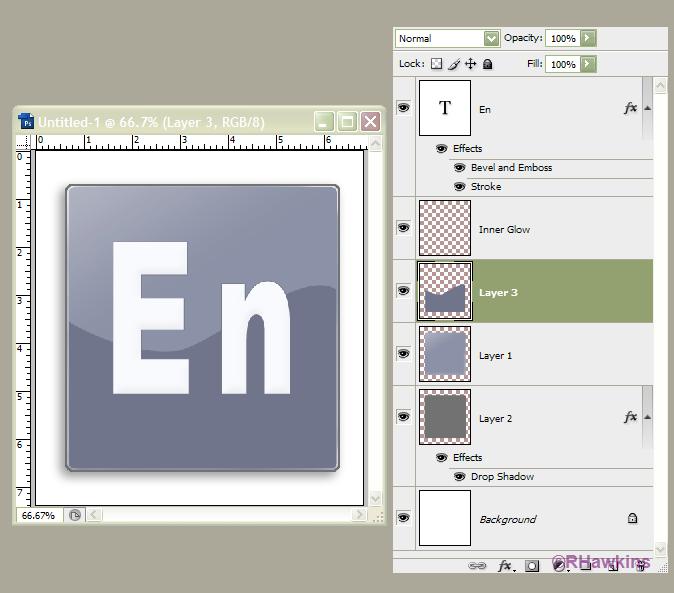The width and height of the screenshot is (674, 593).
Task: Hide the En text layer
Action: (x=404, y=108)
